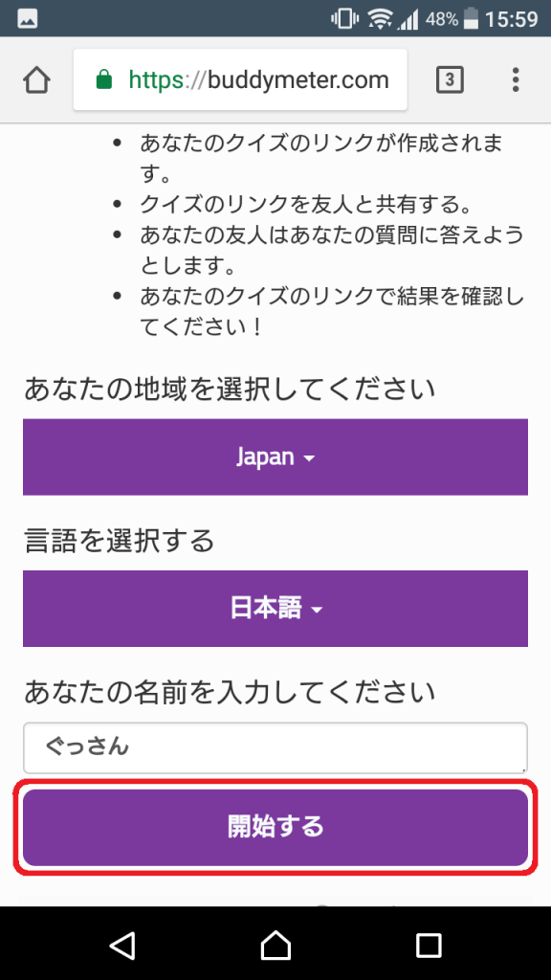Open the 日本語 language dropdown
551x980 pixels.
275,609
